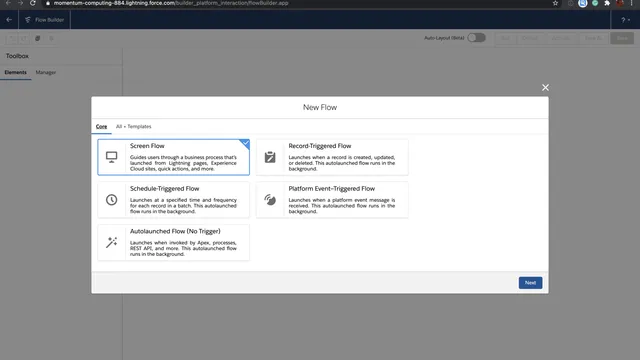The height and width of the screenshot is (360, 640).
Task: Click the Autolaunched Flow magic wand icon
Action: click(x=111, y=242)
